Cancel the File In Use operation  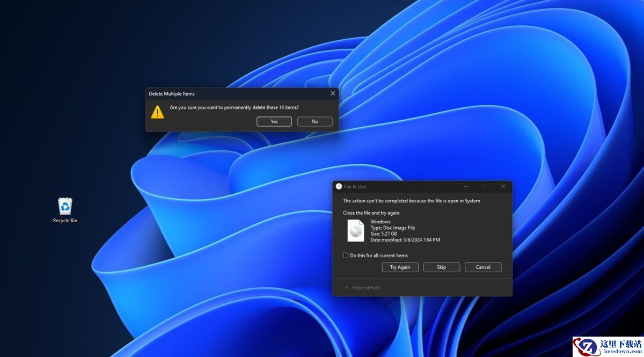pos(482,267)
